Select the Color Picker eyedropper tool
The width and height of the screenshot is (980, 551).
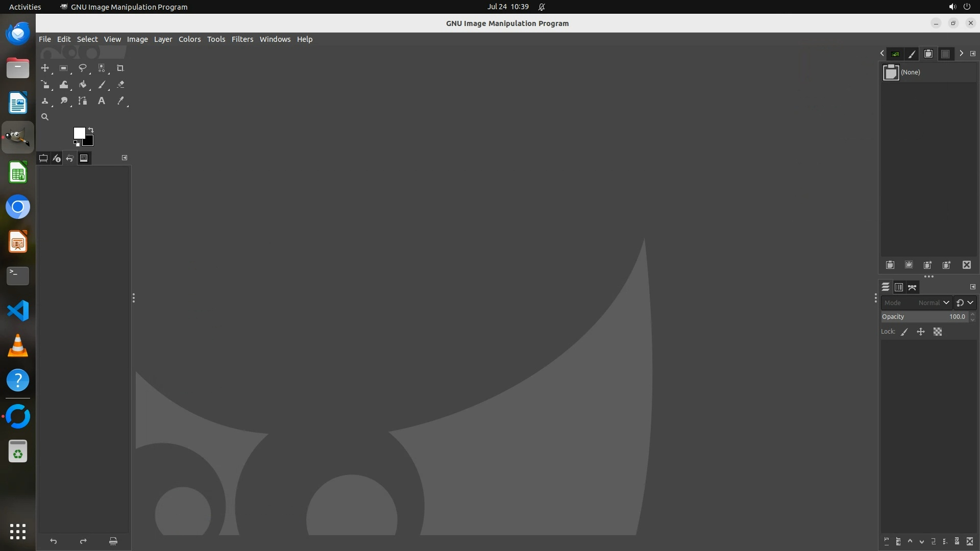[x=120, y=101]
